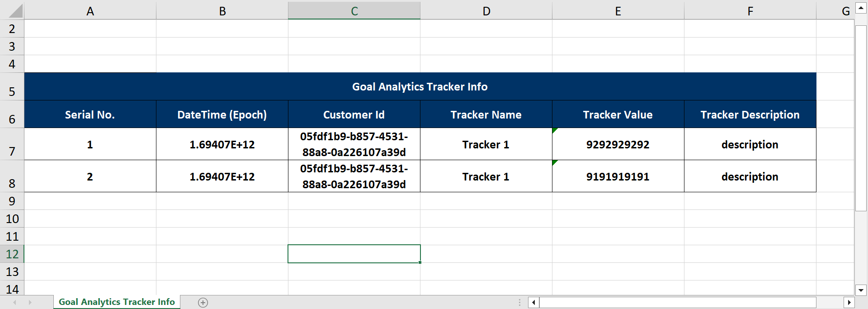
Task: Select row 2 header
Action: (x=12, y=29)
